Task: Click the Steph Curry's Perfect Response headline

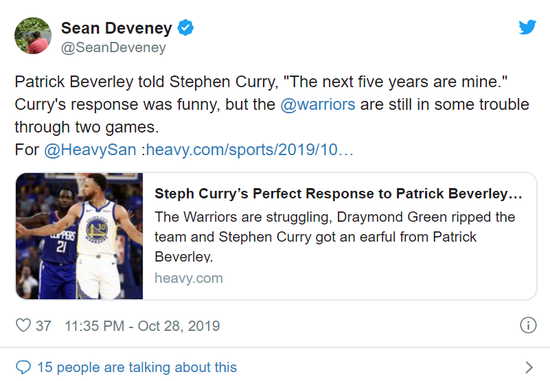Action: click(x=338, y=194)
